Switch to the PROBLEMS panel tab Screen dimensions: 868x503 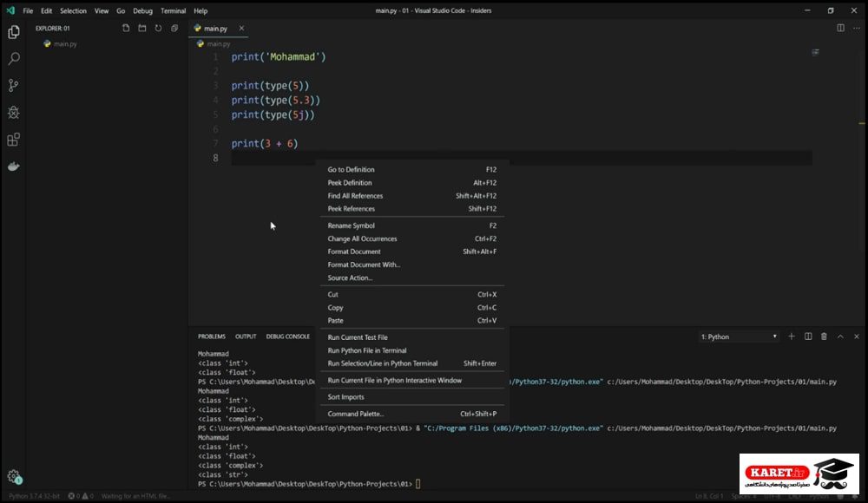[212, 336]
